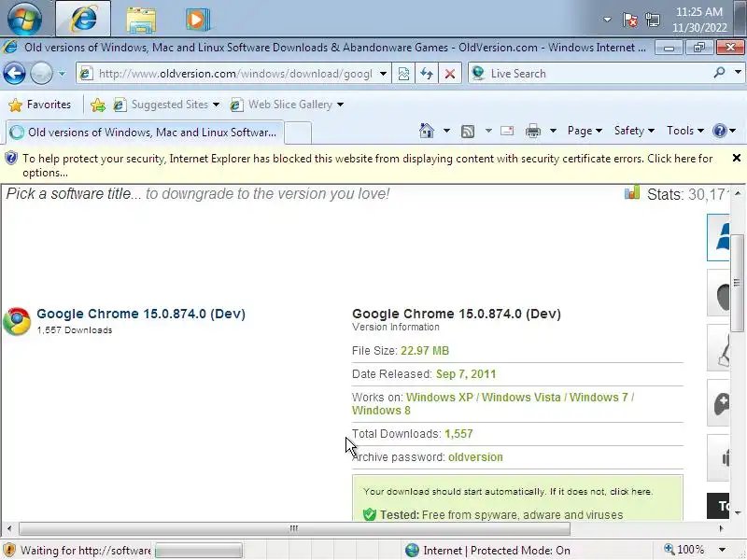Click the status bar warning shield icon
The height and width of the screenshot is (560, 747).
(9, 550)
